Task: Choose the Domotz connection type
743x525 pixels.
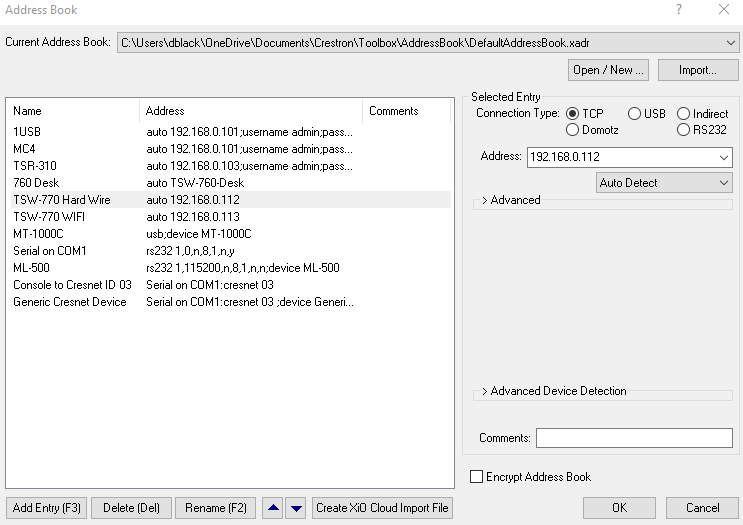Action: (x=573, y=130)
